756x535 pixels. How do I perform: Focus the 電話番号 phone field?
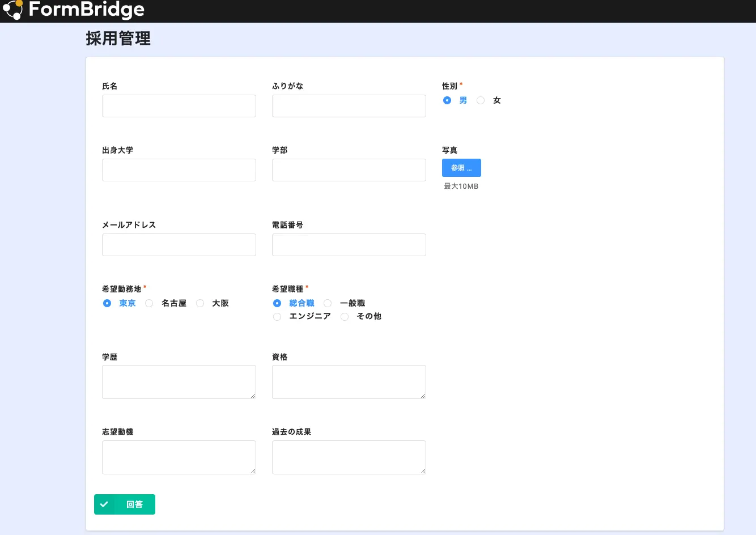349,245
